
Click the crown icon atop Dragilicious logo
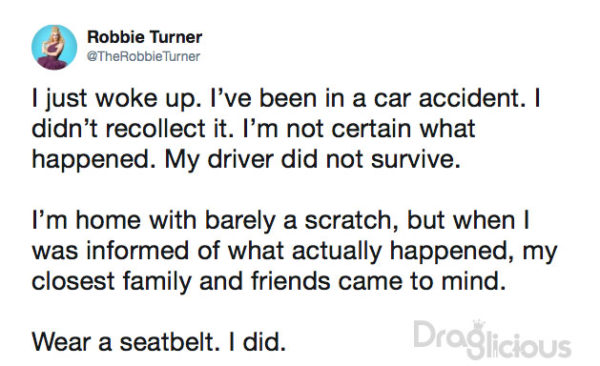click(478, 326)
